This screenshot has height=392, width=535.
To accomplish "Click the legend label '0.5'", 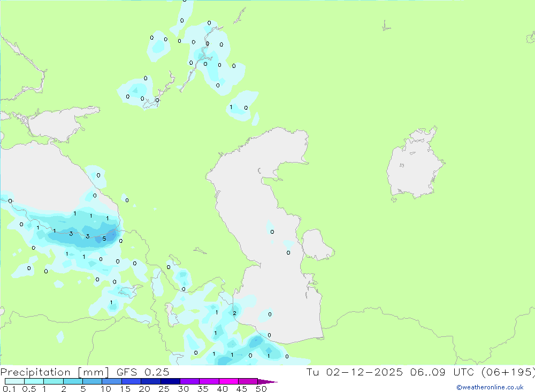I will (x=29, y=389).
